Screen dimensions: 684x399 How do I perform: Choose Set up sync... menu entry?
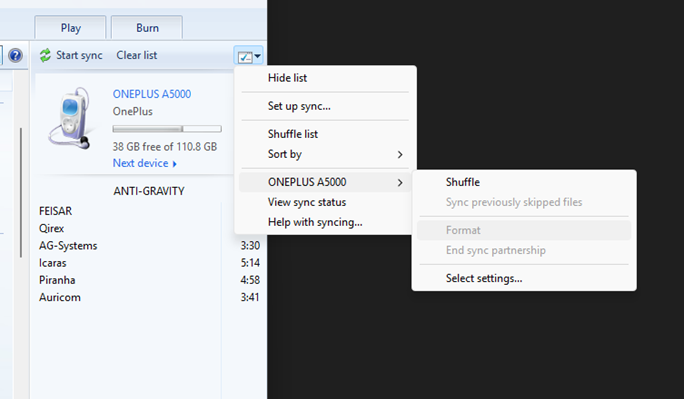[325, 106]
